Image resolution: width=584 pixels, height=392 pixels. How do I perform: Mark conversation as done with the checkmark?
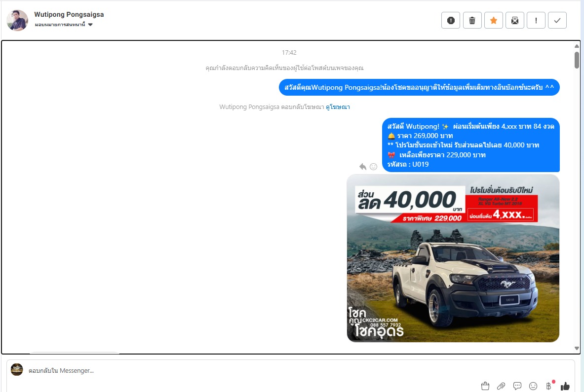(557, 20)
